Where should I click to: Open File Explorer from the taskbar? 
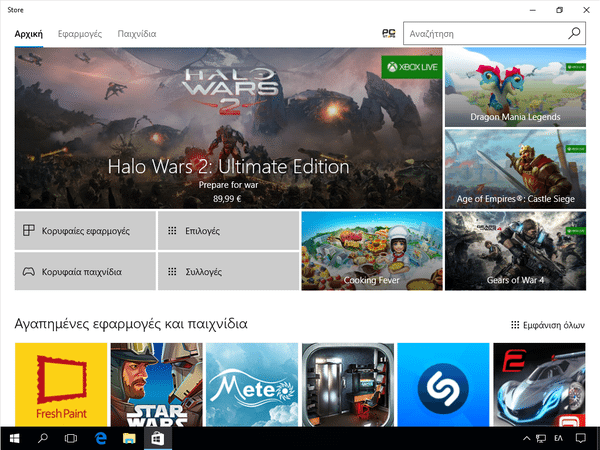129,439
